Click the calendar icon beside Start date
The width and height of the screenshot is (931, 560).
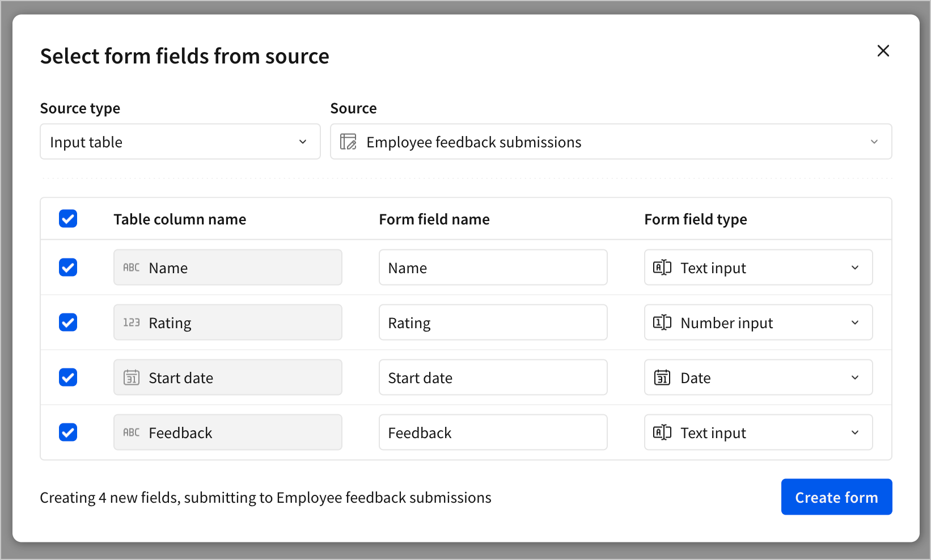131,377
